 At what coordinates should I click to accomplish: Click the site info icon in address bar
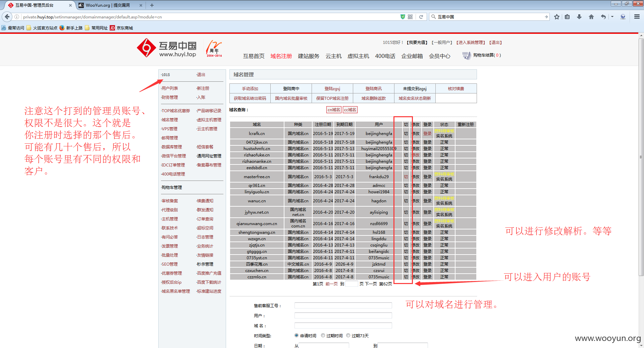pyautogui.click(x=17, y=17)
